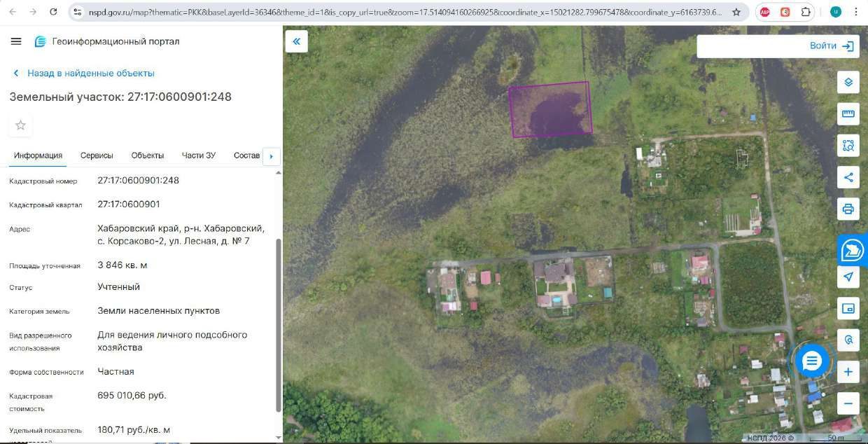The width and height of the screenshot is (868, 444).
Task: Print the map
Action: coord(848,209)
